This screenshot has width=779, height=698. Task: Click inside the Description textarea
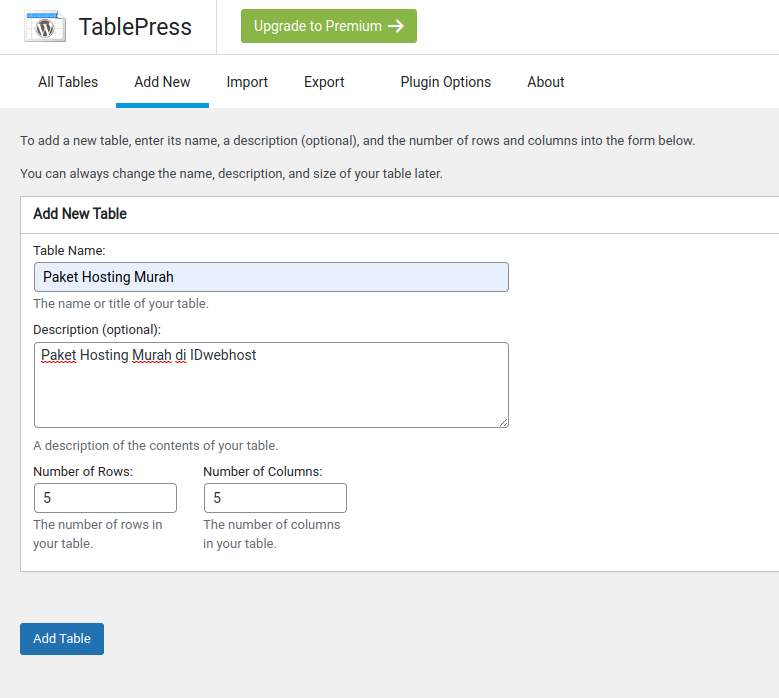click(271, 385)
